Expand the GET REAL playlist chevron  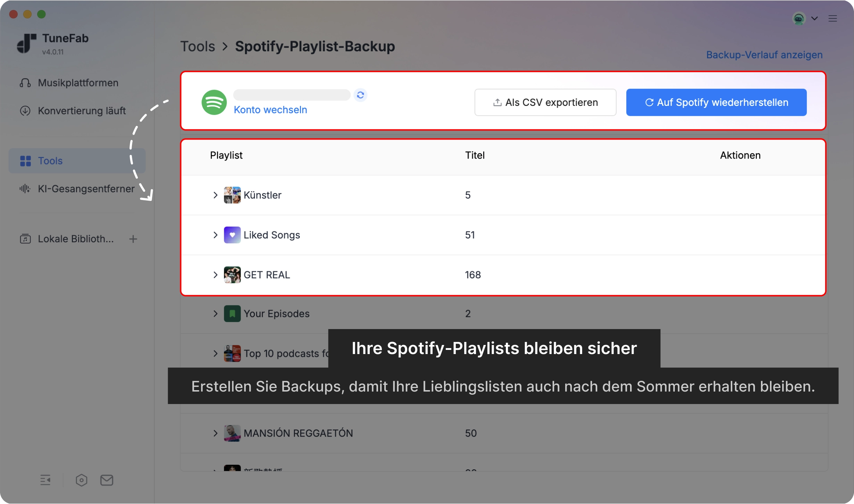click(215, 275)
